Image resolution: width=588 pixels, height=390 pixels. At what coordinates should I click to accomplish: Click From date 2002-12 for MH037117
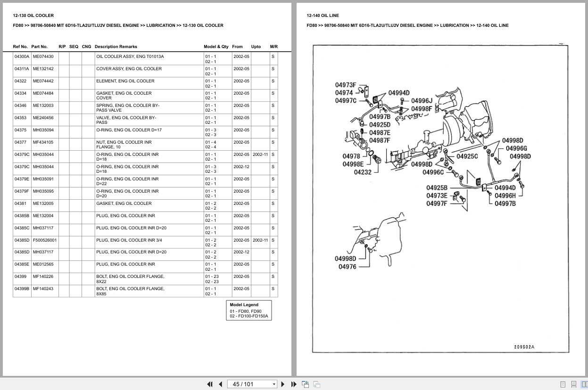tap(241, 252)
